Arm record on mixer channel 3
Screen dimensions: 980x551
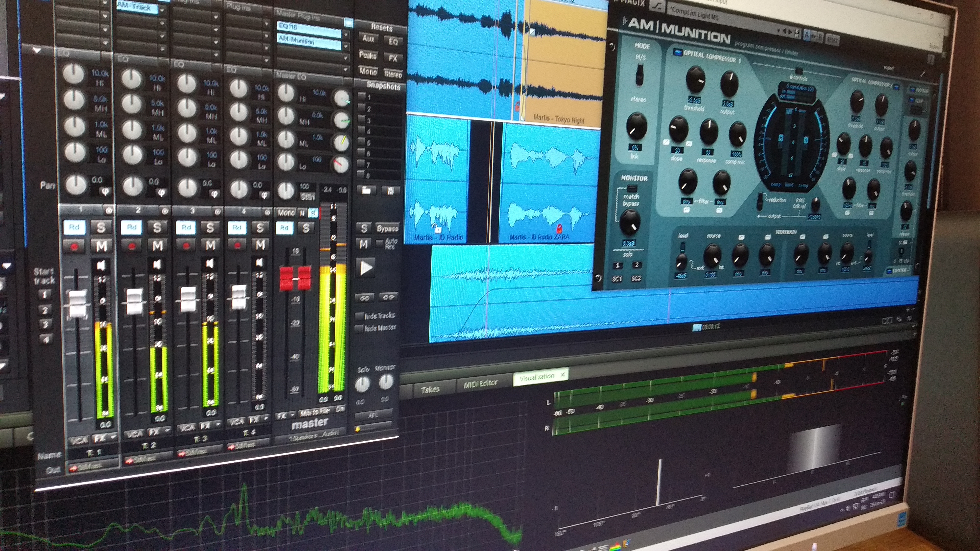tap(186, 245)
